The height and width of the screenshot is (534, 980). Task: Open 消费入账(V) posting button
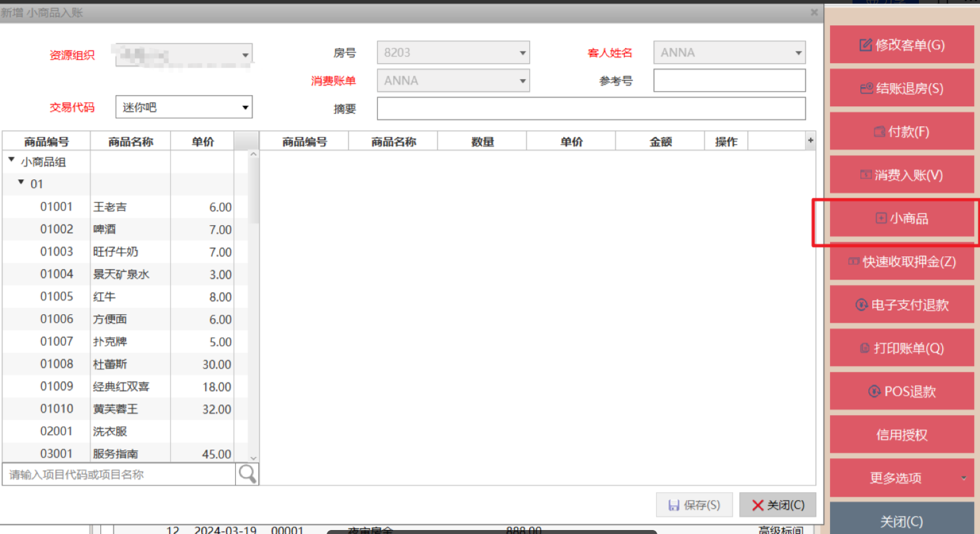pyautogui.click(x=902, y=175)
